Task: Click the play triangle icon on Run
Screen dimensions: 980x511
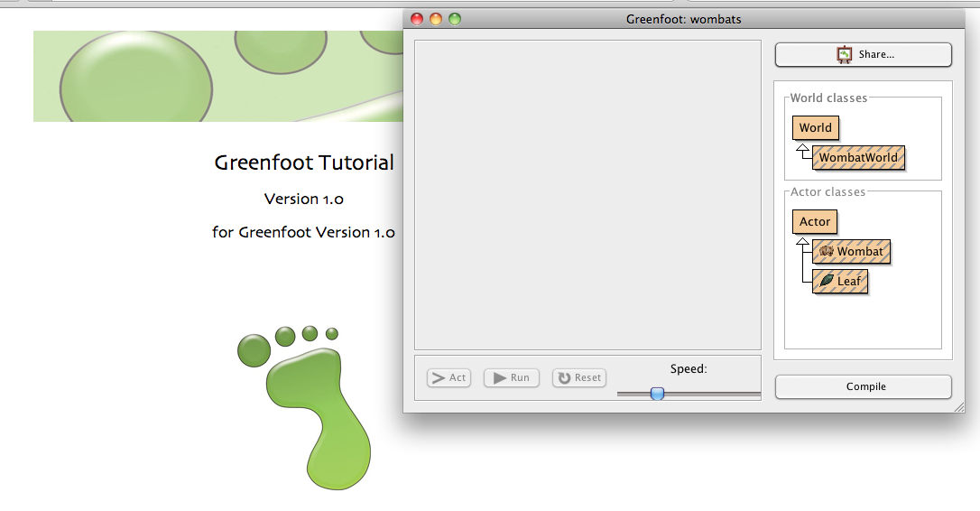Action: pyautogui.click(x=500, y=377)
